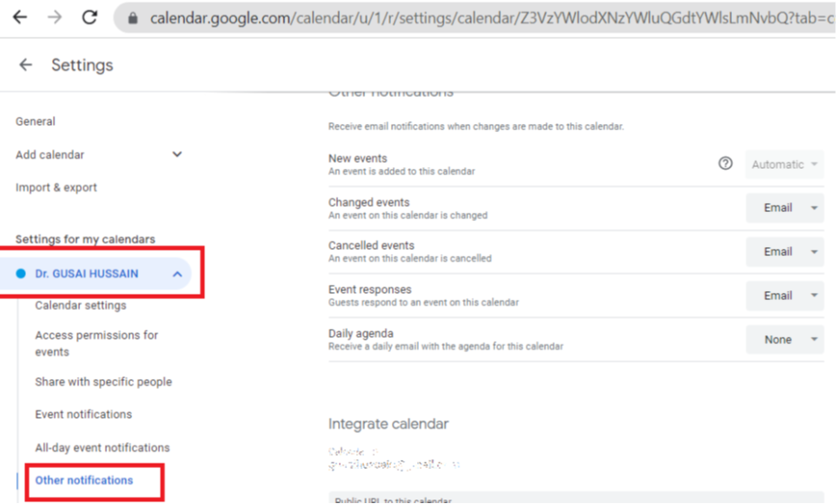The height and width of the screenshot is (504, 836).
Task: Open the Cancelled events Email dropdown
Action: (785, 252)
